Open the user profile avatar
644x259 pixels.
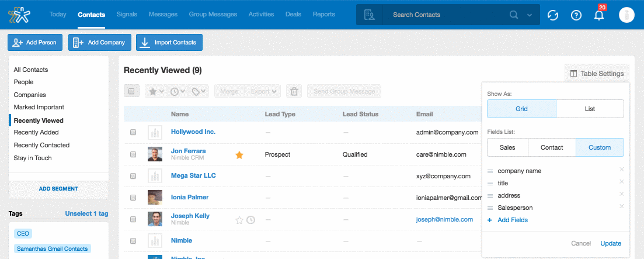[x=626, y=15]
